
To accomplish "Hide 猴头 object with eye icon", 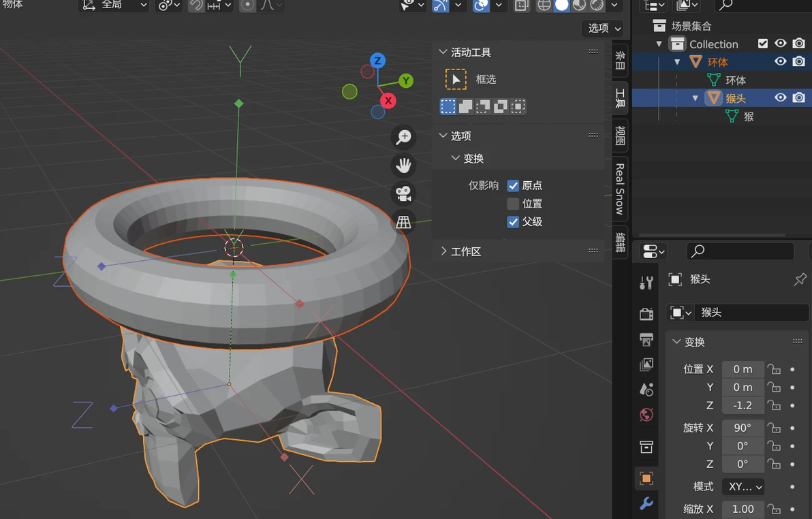I will click(x=781, y=98).
